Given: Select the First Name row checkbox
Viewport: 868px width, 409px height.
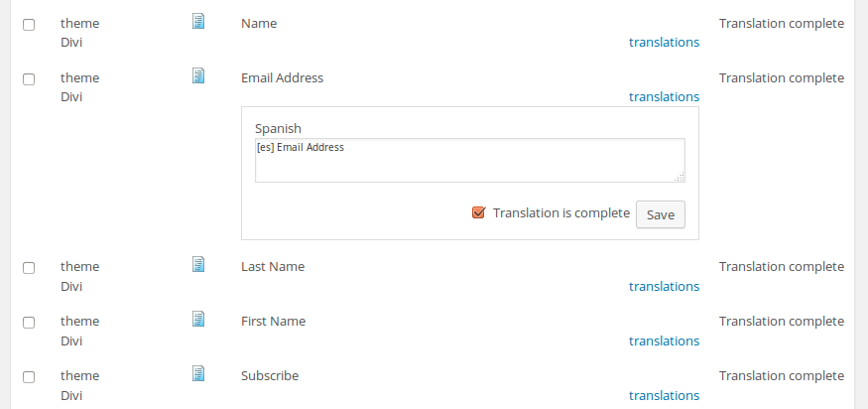Looking at the screenshot, I should coord(29,323).
